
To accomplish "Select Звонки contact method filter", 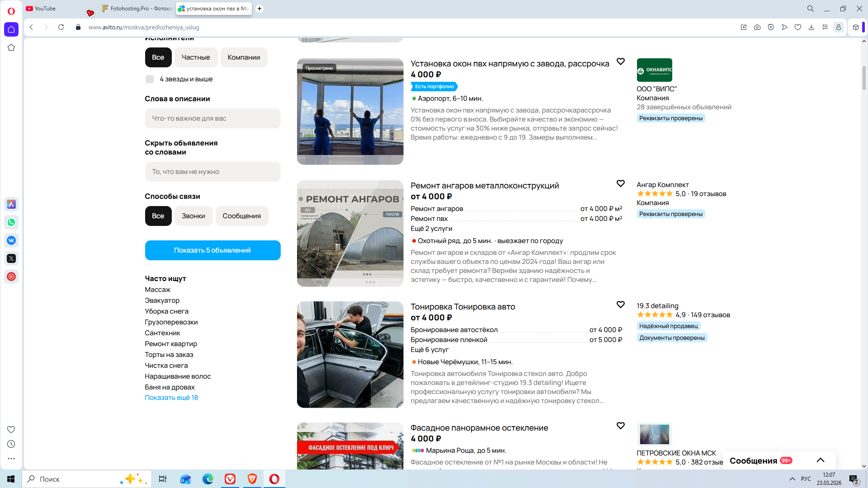I will click(193, 216).
